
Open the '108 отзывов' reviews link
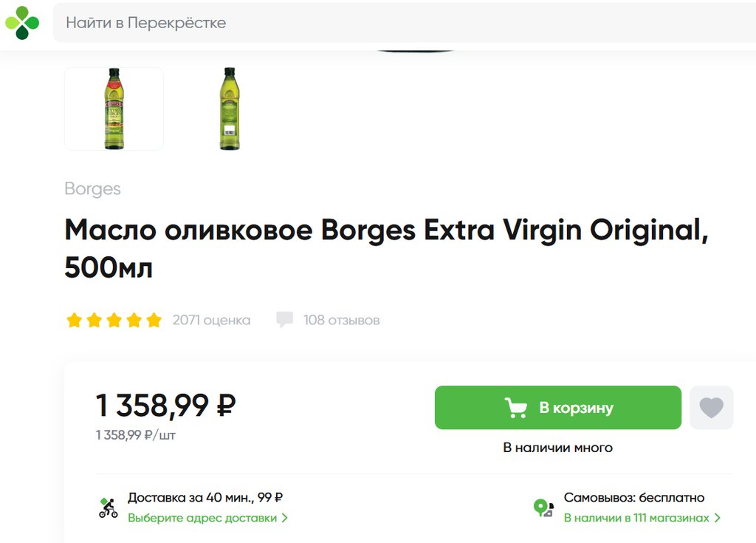(341, 320)
